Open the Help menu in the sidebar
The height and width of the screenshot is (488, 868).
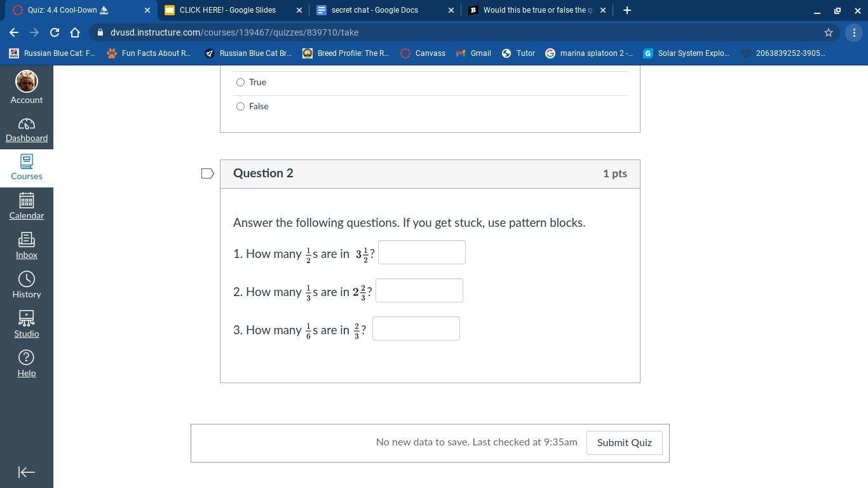(27, 364)
